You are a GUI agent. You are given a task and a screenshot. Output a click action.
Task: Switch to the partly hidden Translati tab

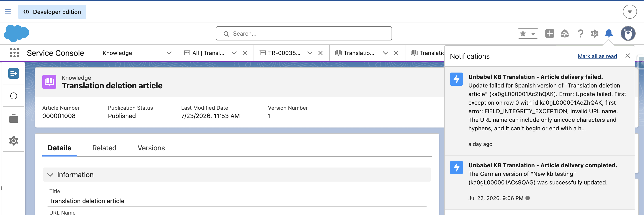click(x=427, y=53)
